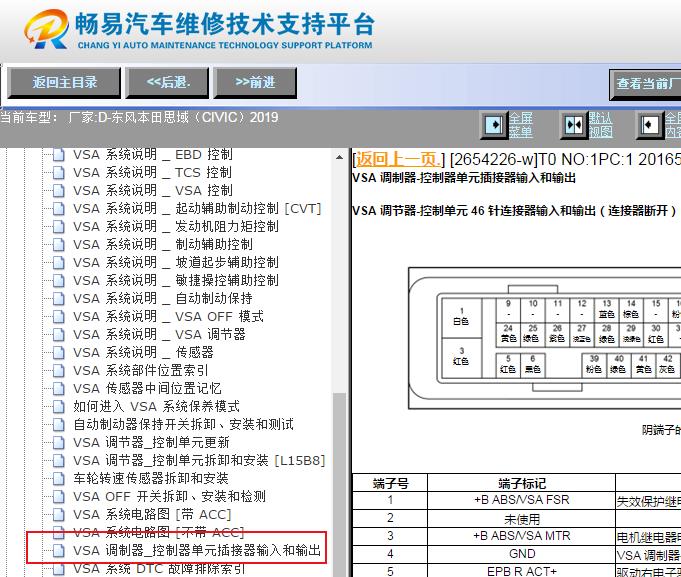Screen dimensions: 681x577
Task: Click page icon beside 车轮转速传感器拆卸和安装
Action: tap(59, 478)
